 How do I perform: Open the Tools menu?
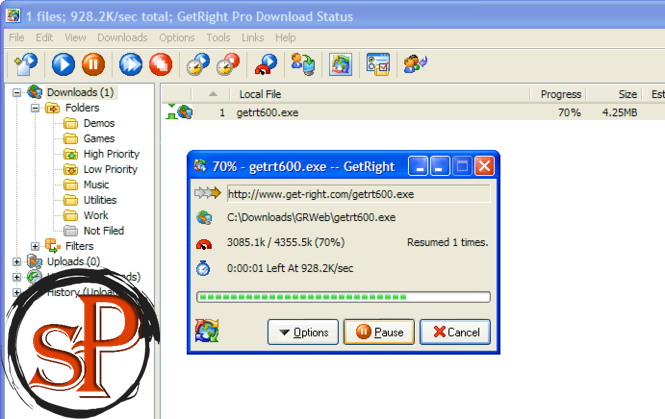(218, 37)
